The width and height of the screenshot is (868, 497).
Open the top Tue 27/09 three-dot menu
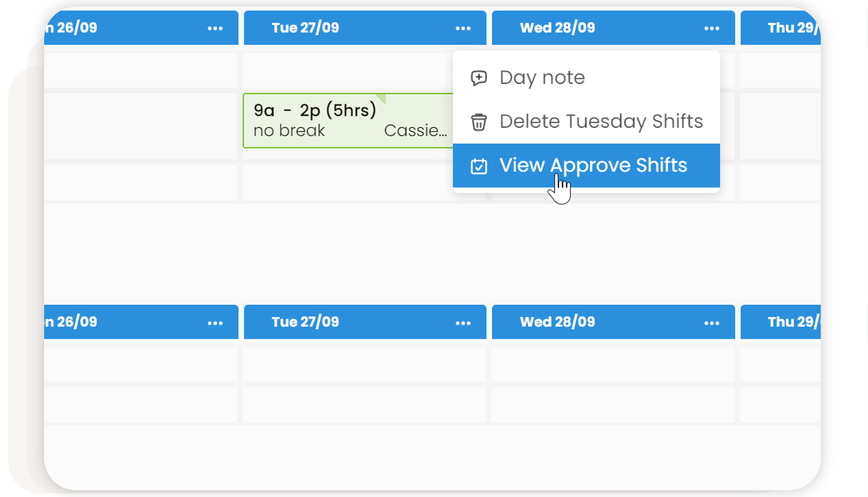tap(463, 29)
